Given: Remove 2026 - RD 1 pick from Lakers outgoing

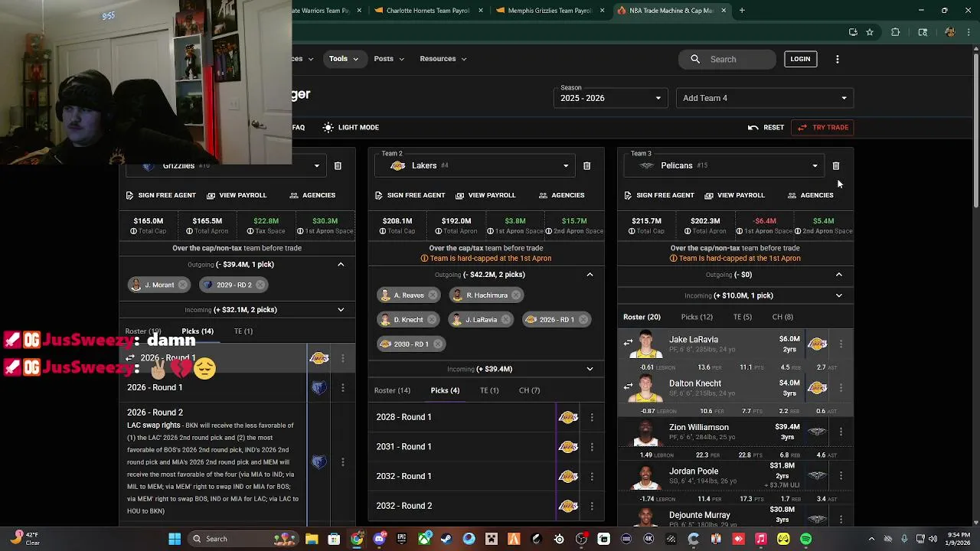Looking at the screenshot, I should (x=583, y=320).
